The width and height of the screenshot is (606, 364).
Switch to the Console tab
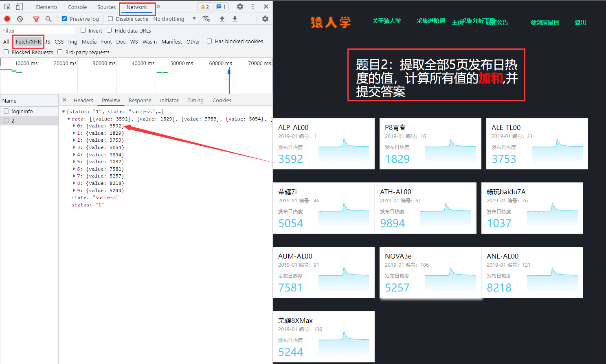tap(77, 7)
